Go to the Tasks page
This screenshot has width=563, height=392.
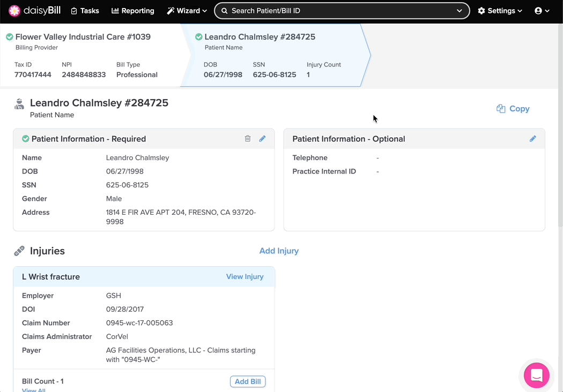(x=85, y=11)
